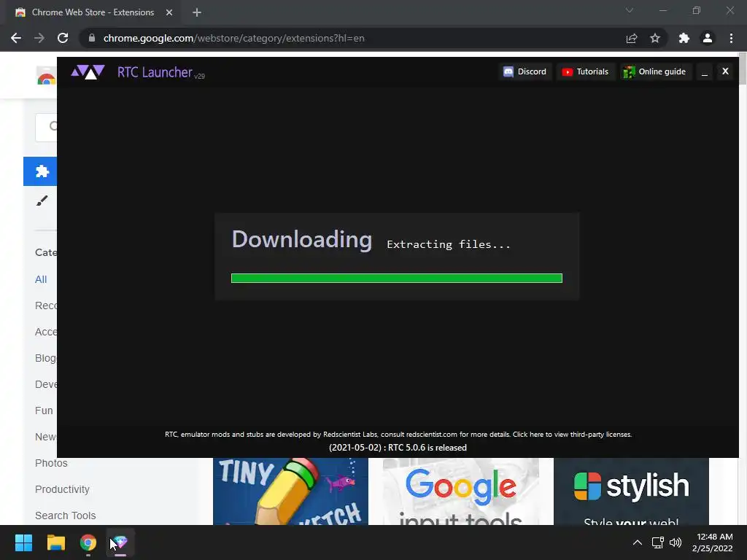
Task: Select the Extensions puzzle item in sidebar
Action: 41,171
